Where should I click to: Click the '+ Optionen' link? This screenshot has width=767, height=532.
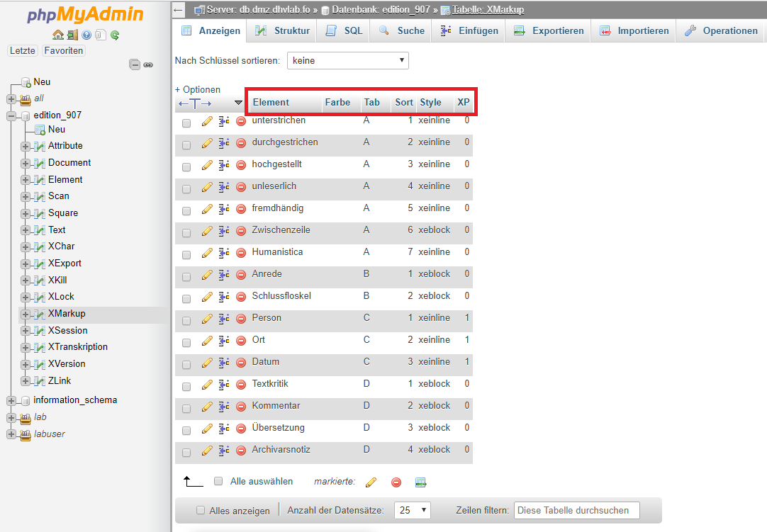[198, 90]
